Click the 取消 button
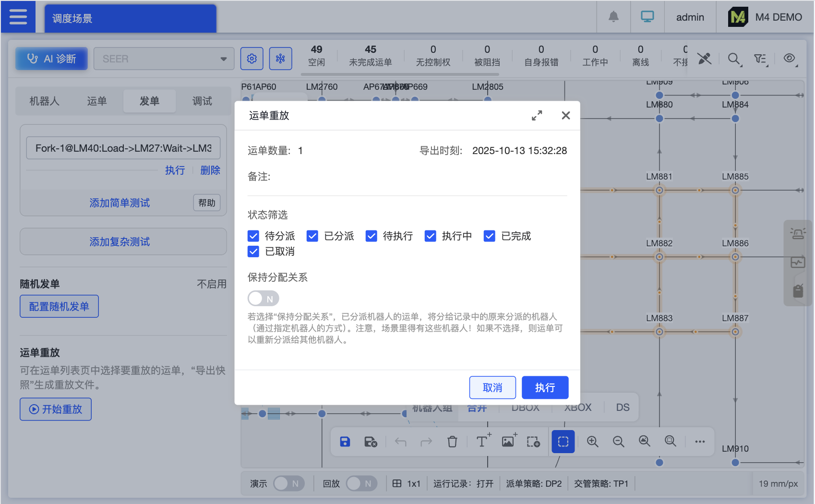The image size is (815, 504). (492, 387)
